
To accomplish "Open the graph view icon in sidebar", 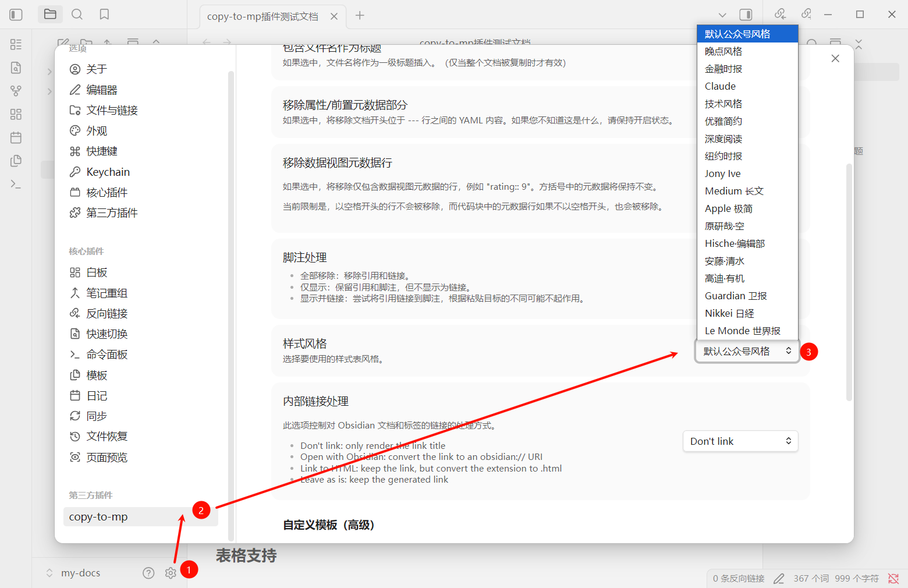I will [x=16, y=91].
